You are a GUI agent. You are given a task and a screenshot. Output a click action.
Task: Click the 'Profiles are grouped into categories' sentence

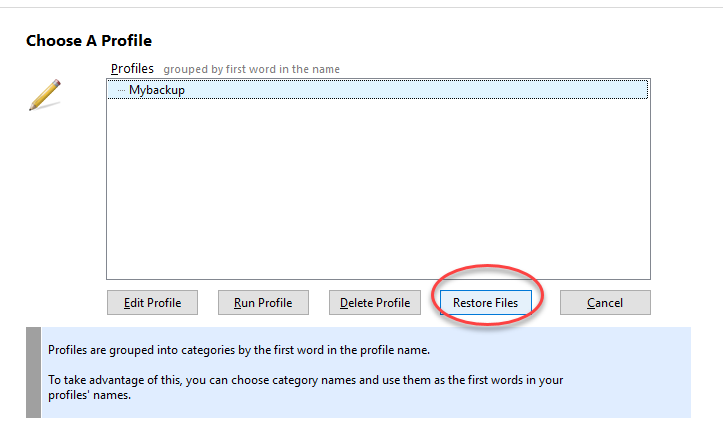tap(239, 350)
